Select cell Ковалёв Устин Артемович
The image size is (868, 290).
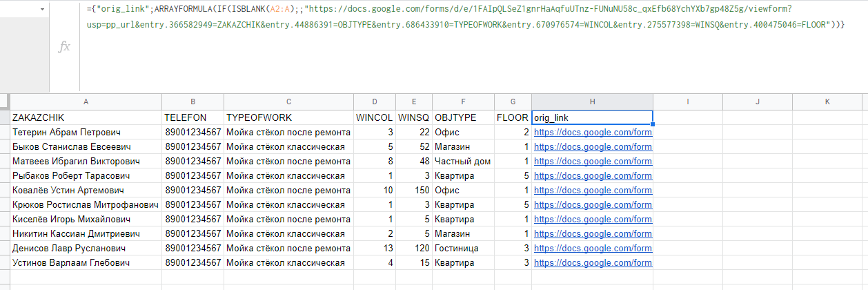coord(86,190)
